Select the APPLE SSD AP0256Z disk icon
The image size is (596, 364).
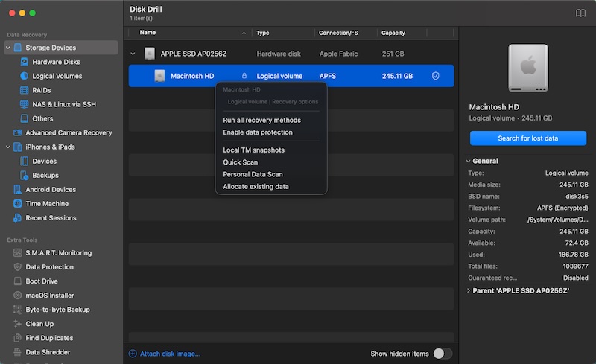click(150, 54)
